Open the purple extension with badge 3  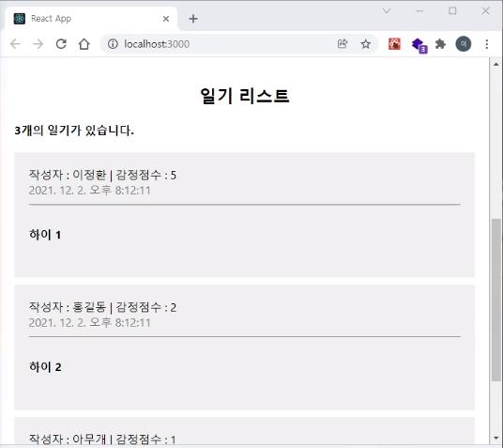click(x=419, y=45)
